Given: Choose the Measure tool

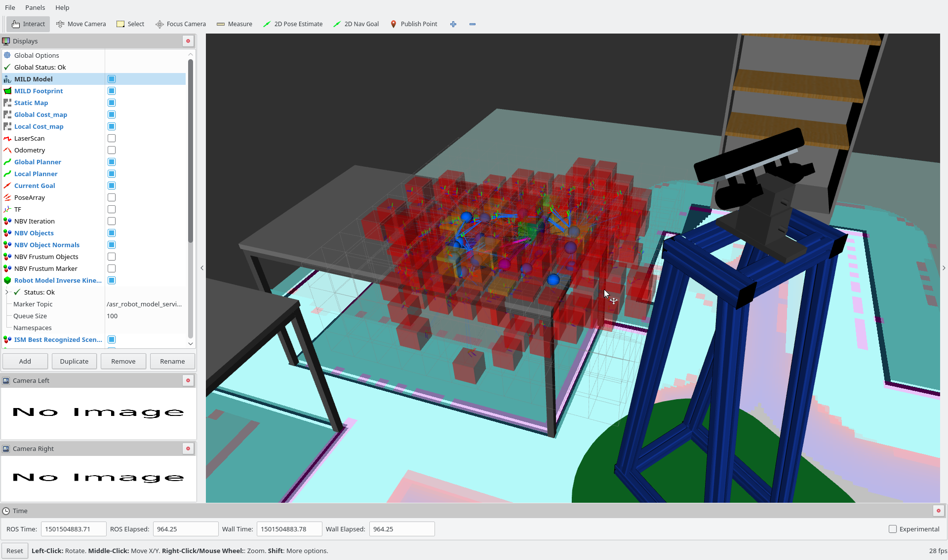Looking at the screenshot, I should pos(235,24).
